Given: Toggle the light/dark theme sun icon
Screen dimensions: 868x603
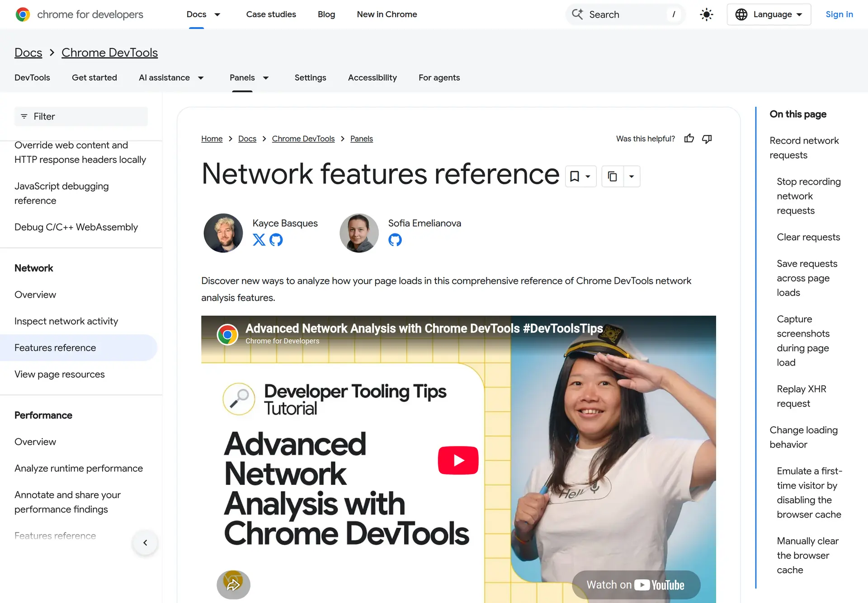Looking at the screenshot, I should pos(706,14).
